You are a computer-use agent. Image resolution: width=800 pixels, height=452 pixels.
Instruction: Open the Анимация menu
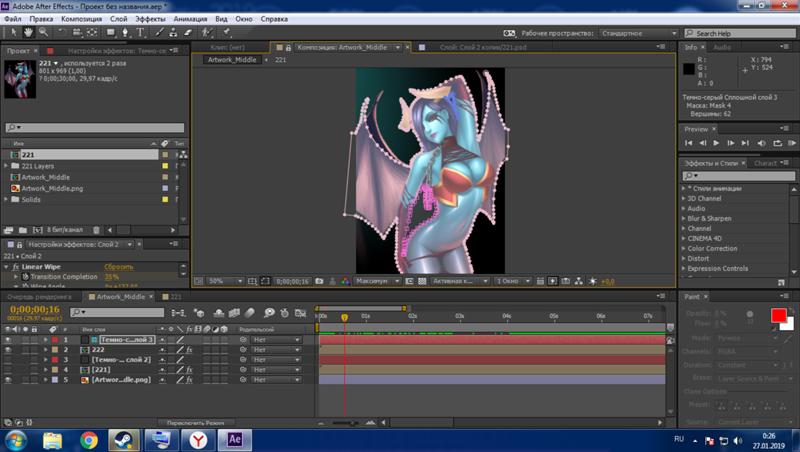190,19
